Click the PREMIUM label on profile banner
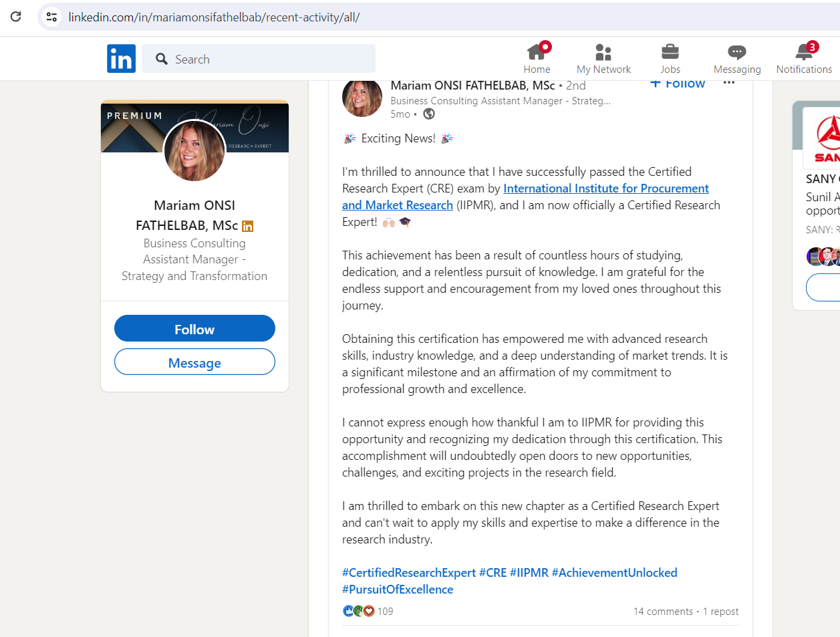Screen dimensions: 840x637 (134, 116)
